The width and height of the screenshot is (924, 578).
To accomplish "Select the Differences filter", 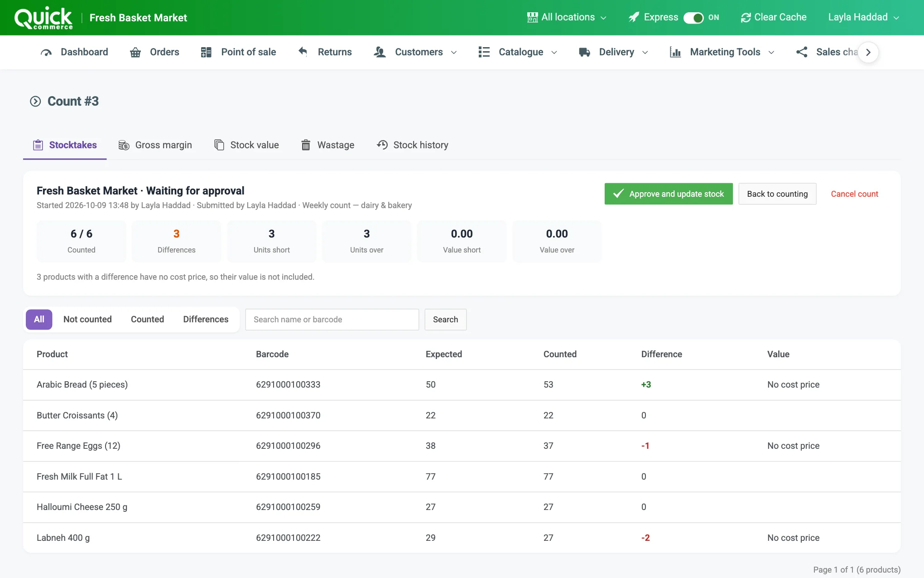I will (206, 320).
